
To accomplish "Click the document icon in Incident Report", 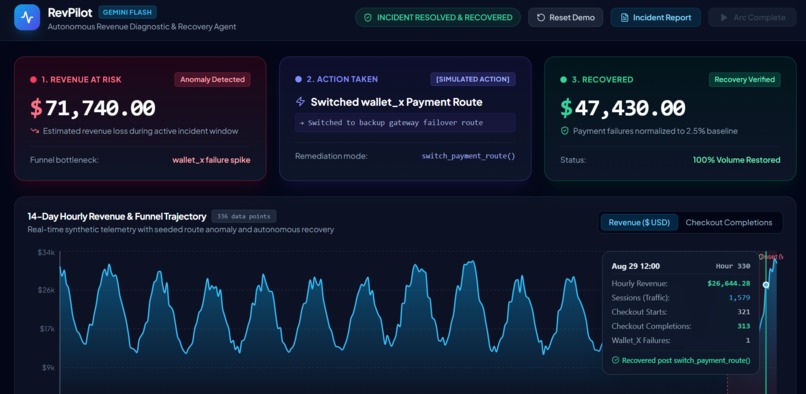I will pos(625,17).
